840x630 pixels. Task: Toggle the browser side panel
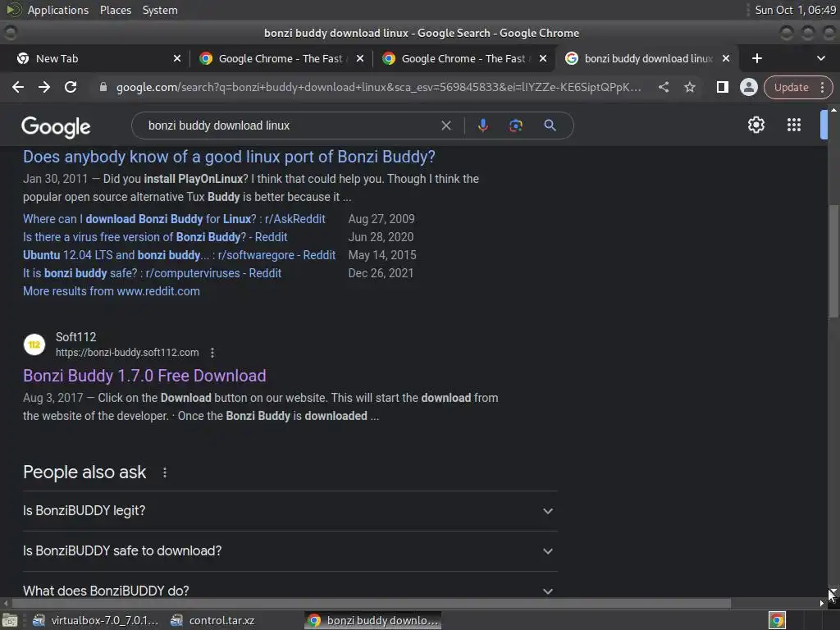[x=722, y=87]
